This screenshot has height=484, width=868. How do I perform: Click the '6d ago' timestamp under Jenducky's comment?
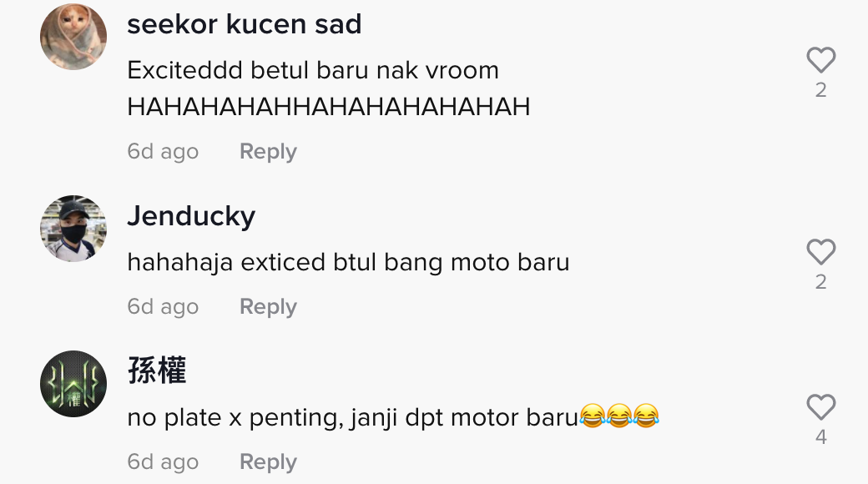(163, 307)
